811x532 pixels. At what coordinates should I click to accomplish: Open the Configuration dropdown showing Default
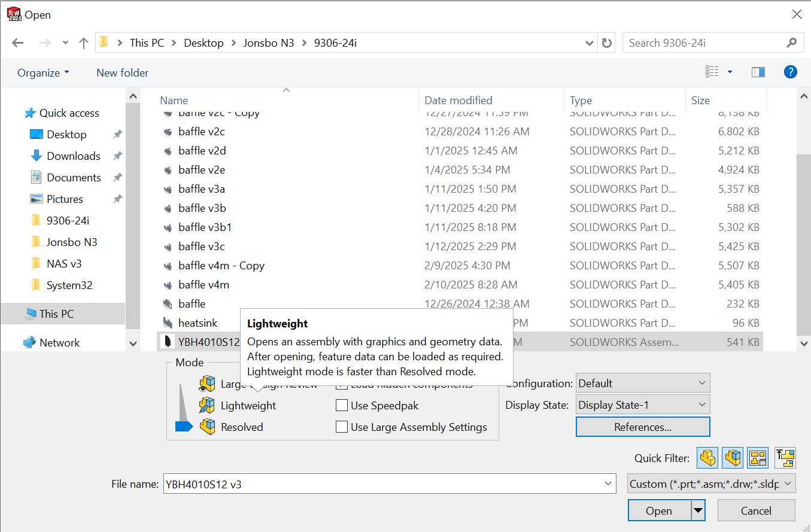pyautogui.click(x=642, y=382)
